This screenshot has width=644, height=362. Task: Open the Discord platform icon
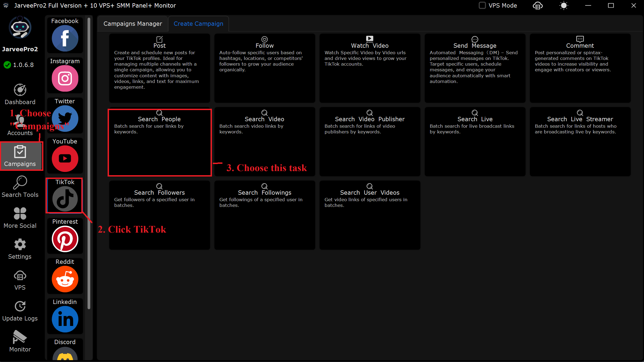tap(65, 353)
